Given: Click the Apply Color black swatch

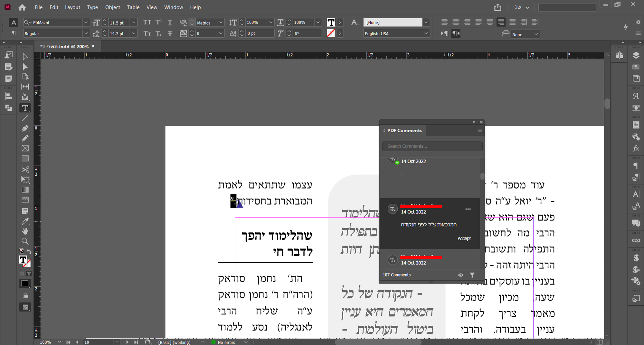Looking at the screenshot, I should [x=25, y=284].
